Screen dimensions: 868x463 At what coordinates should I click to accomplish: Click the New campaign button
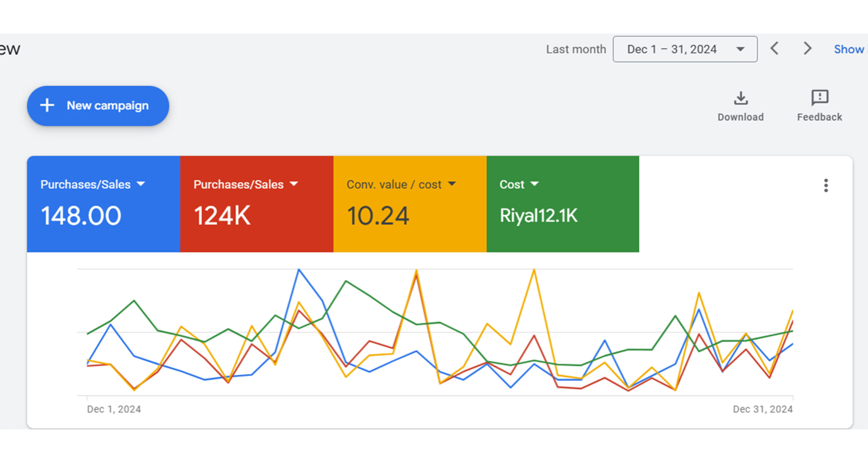98,106
